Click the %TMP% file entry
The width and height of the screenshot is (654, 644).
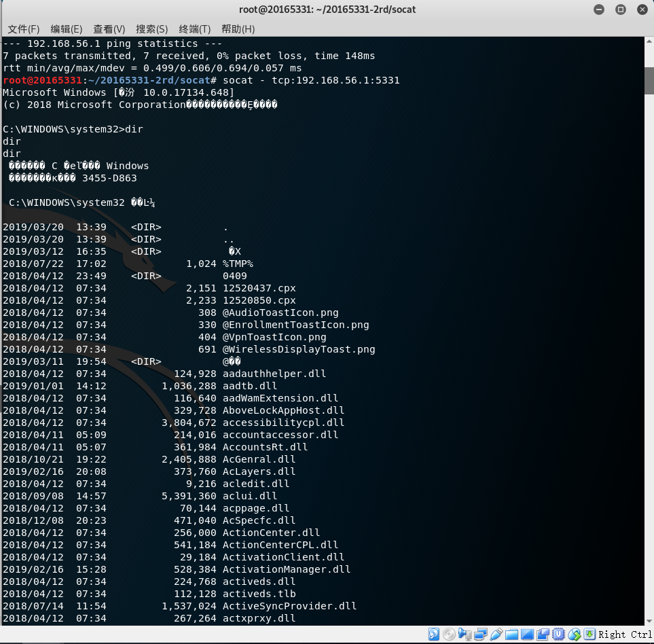click(238, 264)
